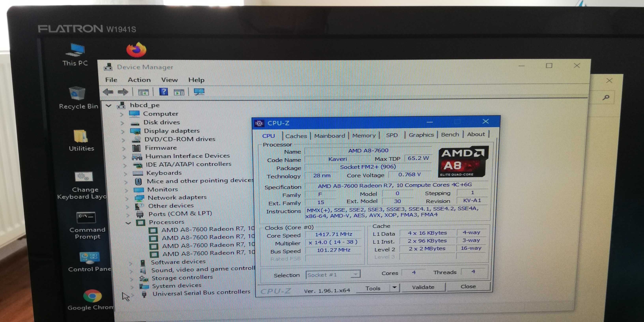Open the Firefox desktop shortcut

[136, 50]
